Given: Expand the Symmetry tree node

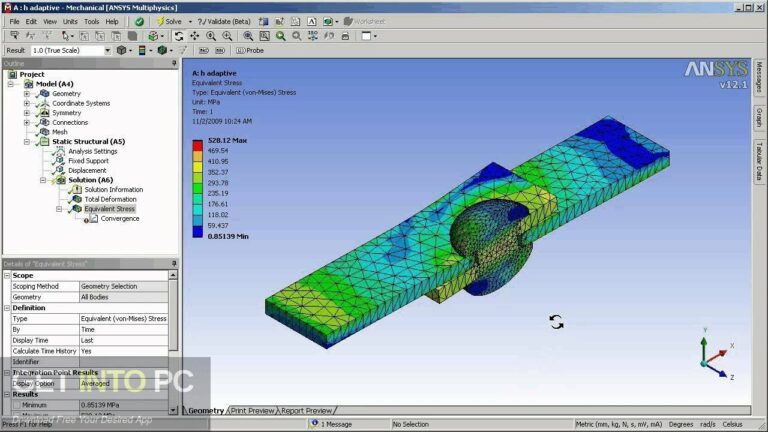Looking at the screenshot, I should click(27, 113).
